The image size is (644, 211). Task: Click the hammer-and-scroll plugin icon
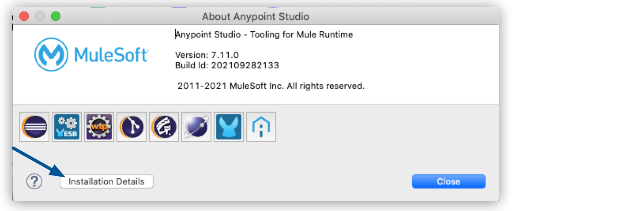click(164, 127)
